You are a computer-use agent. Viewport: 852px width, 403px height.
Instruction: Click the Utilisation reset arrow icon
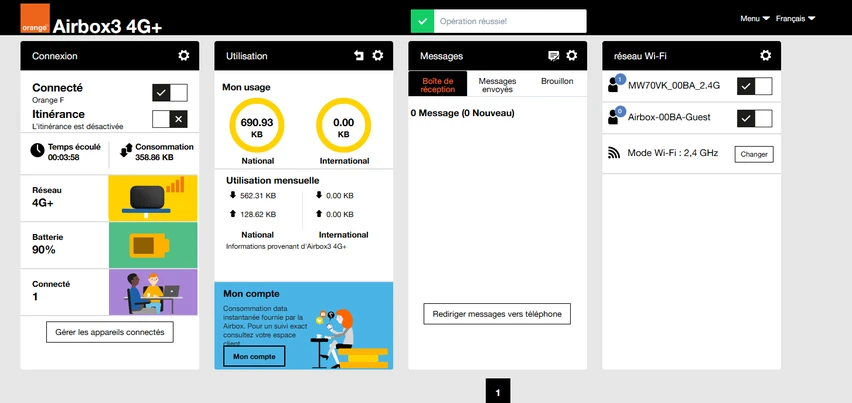(359, 55)
